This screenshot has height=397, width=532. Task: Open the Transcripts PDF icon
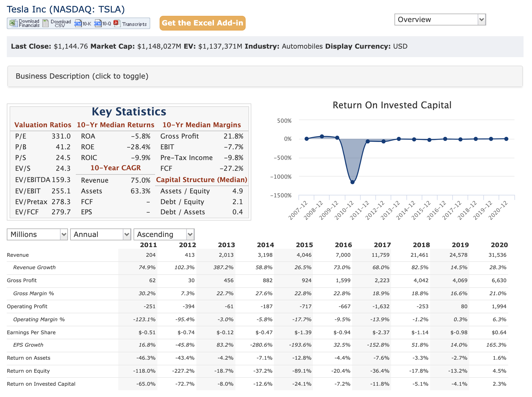pos(117,23)
